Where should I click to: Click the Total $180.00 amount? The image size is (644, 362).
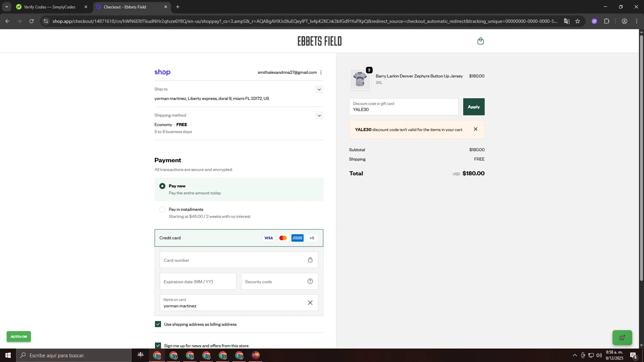tap(473, 173)
